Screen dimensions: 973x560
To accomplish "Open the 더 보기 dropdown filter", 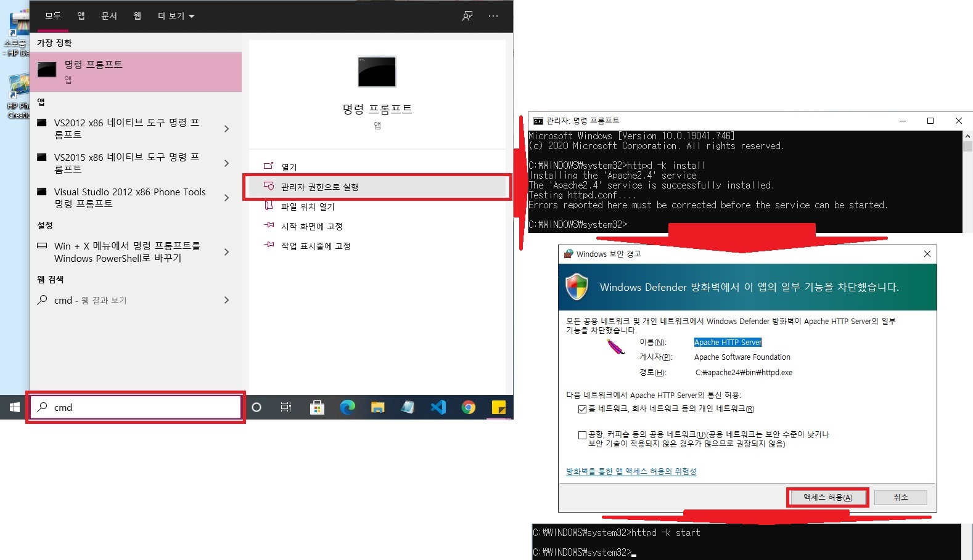I will tap(176, 16).
